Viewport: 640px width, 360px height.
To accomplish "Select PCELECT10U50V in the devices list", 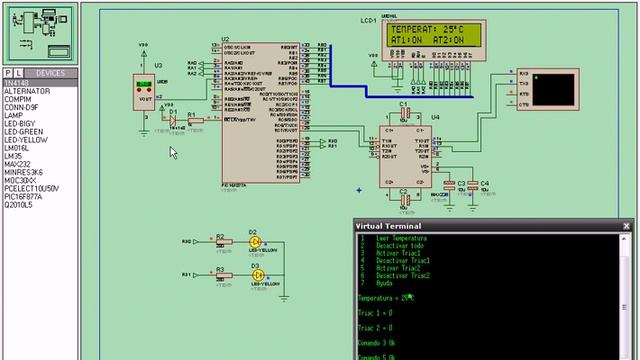I will (x=31, y=189).
